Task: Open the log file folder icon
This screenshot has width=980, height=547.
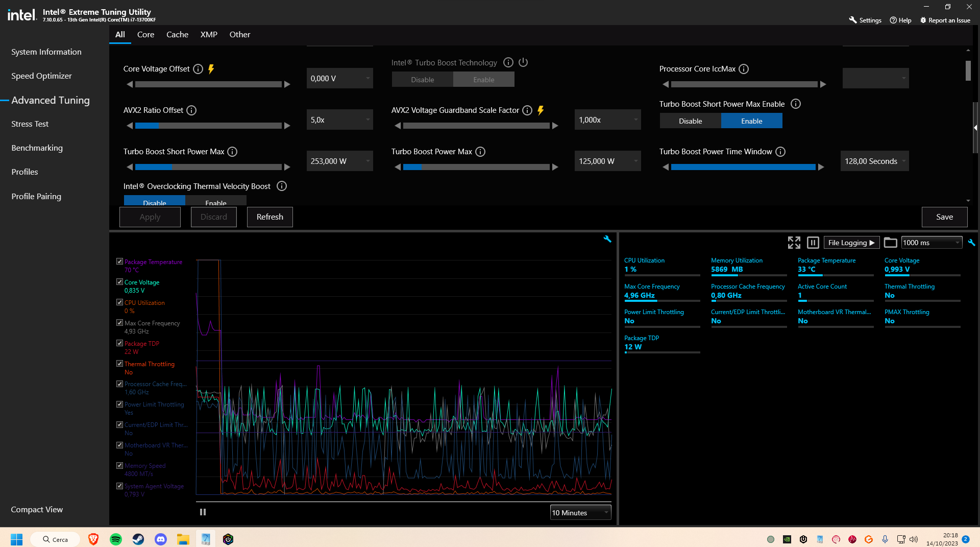Action: click(x=890, y=243)
